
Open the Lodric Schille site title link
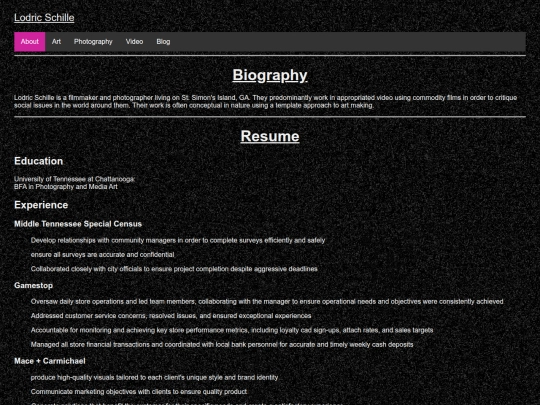click(x=44, y=18)
